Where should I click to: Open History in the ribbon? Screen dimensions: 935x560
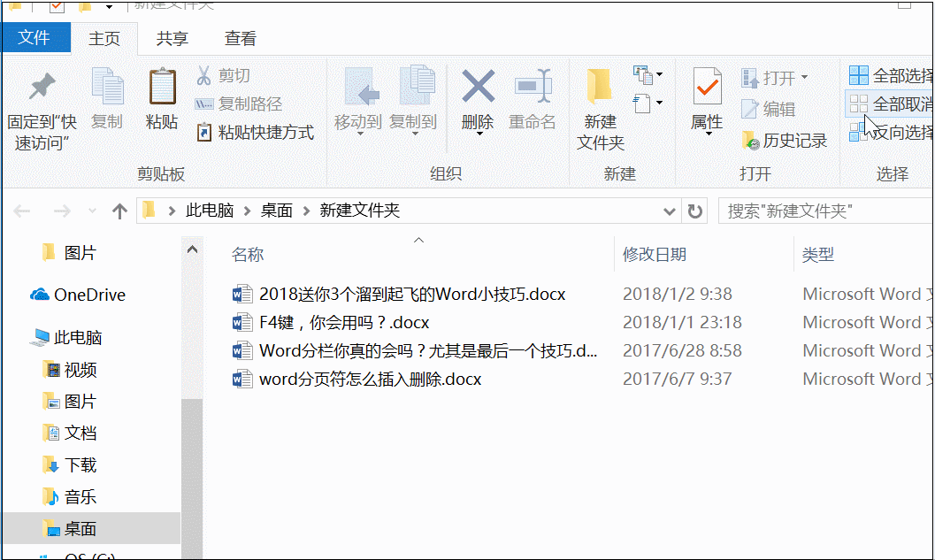785,140
